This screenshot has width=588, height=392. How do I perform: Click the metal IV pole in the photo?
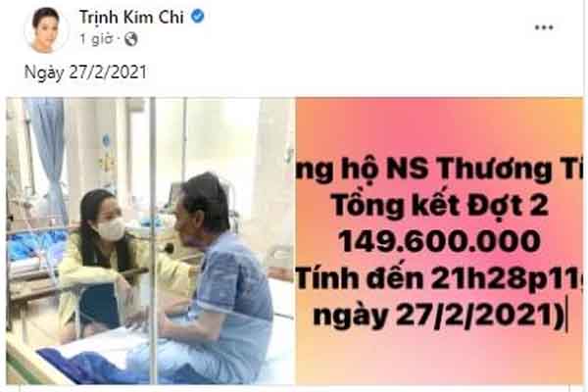pos(153,240)
